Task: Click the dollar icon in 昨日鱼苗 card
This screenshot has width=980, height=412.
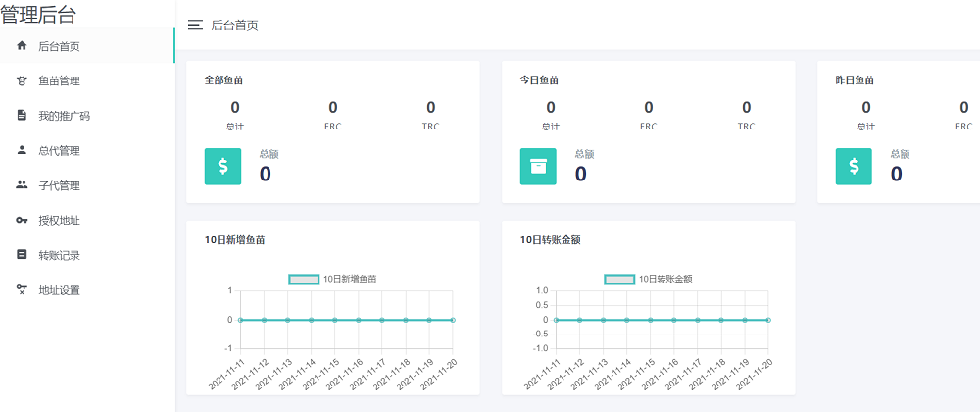Action: click(854, 167)
